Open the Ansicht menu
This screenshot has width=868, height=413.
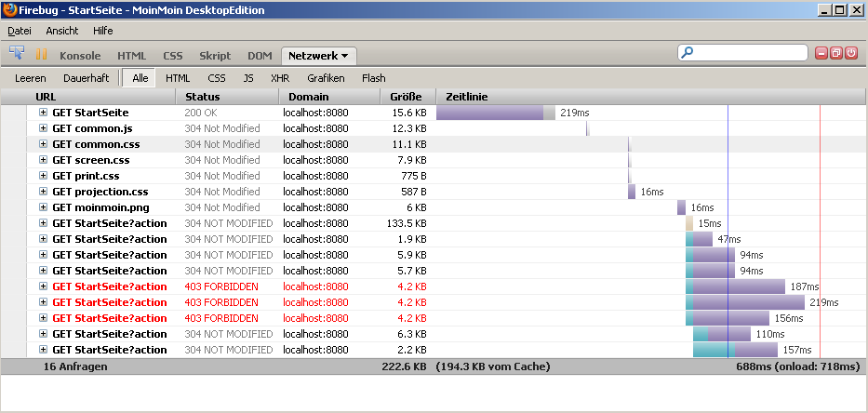coord(62,31)
